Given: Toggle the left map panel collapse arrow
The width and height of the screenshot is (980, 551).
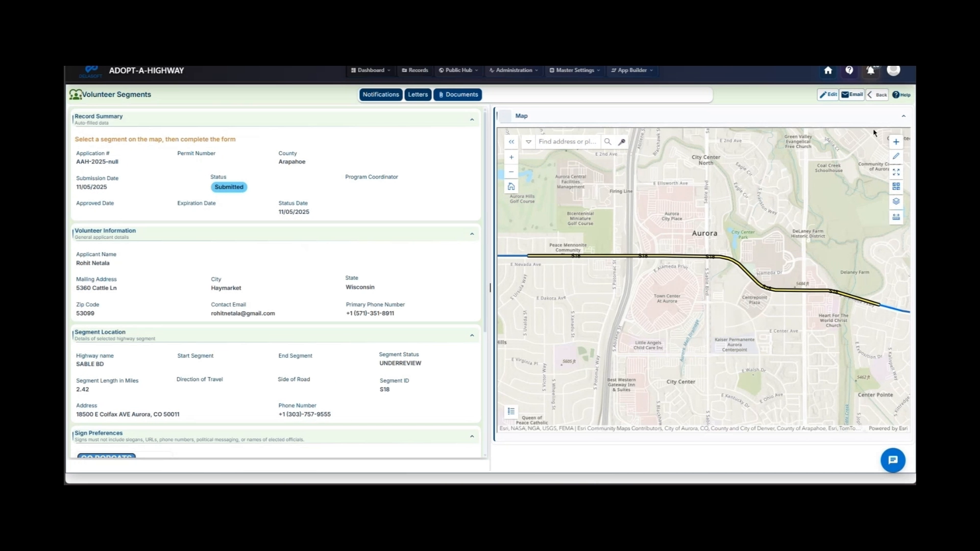Looking at the screenshot, I should [511, 142].
